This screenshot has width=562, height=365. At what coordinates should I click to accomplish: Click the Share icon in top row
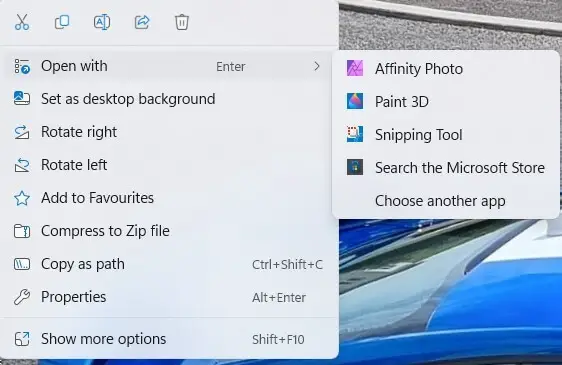[x=142, y=22]
